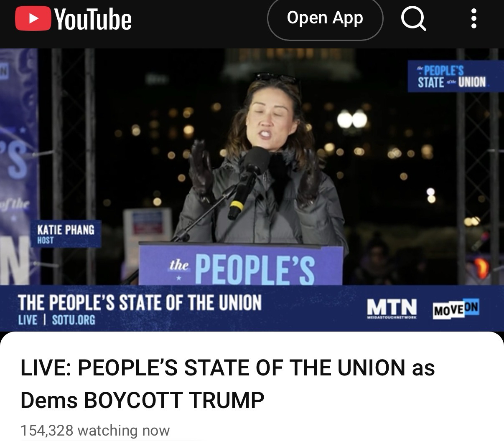
Task: Click the podium sign reading the PEOPLE'S
Action: coord(241,266)
